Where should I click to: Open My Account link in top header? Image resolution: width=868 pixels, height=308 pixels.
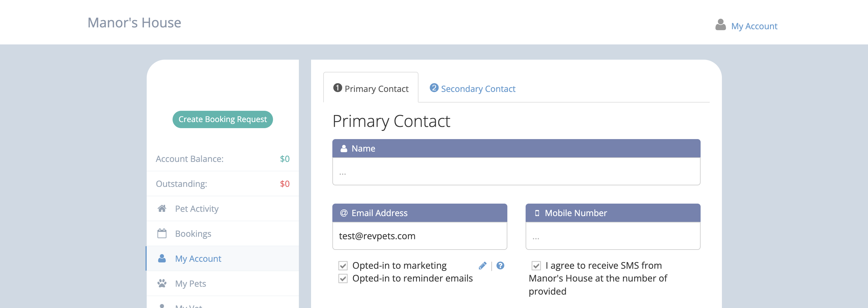click(754, 26)
